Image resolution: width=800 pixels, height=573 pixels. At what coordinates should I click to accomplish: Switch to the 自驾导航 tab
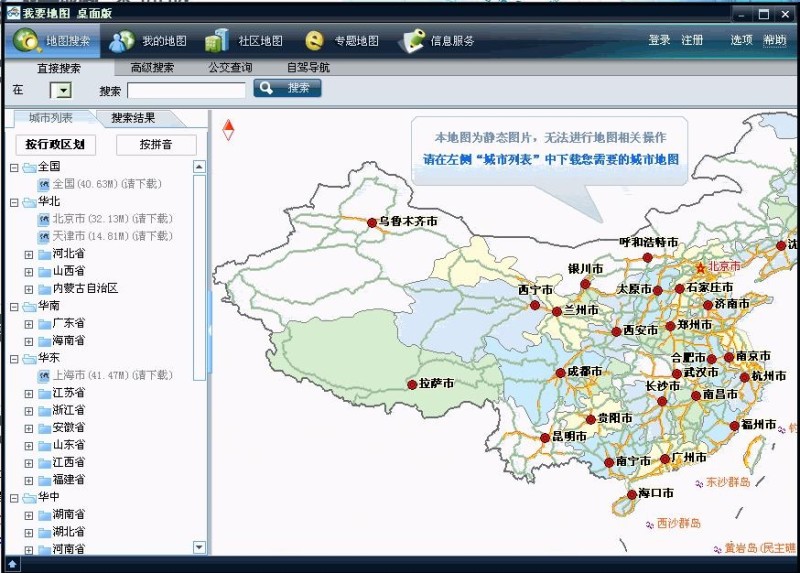[308, 67]
